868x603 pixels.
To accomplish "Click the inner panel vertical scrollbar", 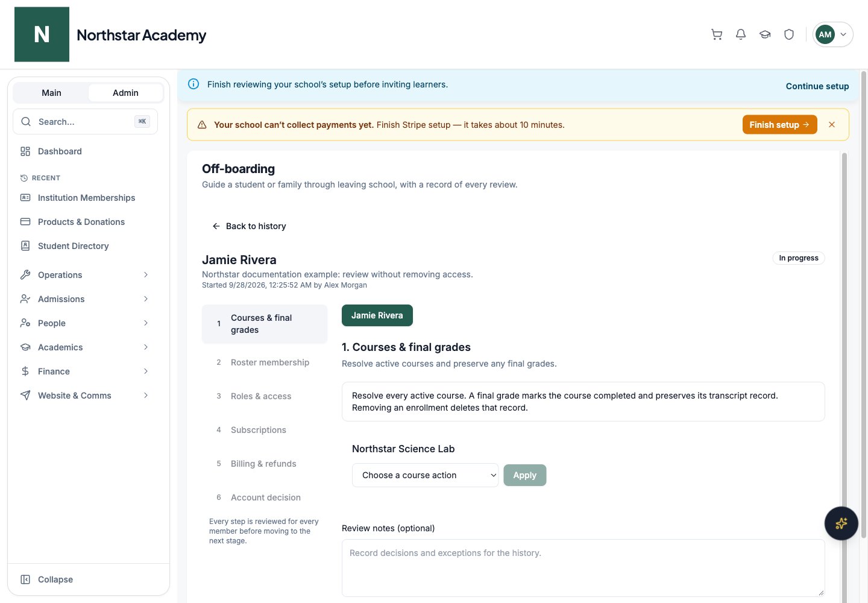I will pos(844,377).
